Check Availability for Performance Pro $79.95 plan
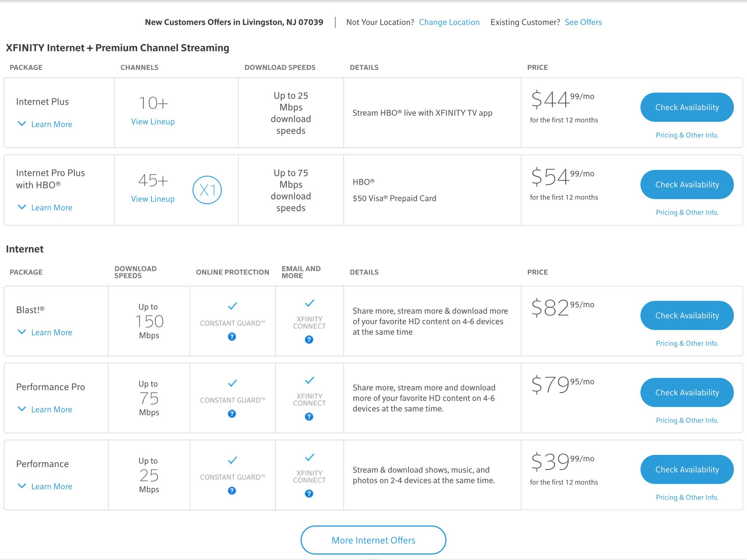This screenshot has width=747, height=560. 687,393
